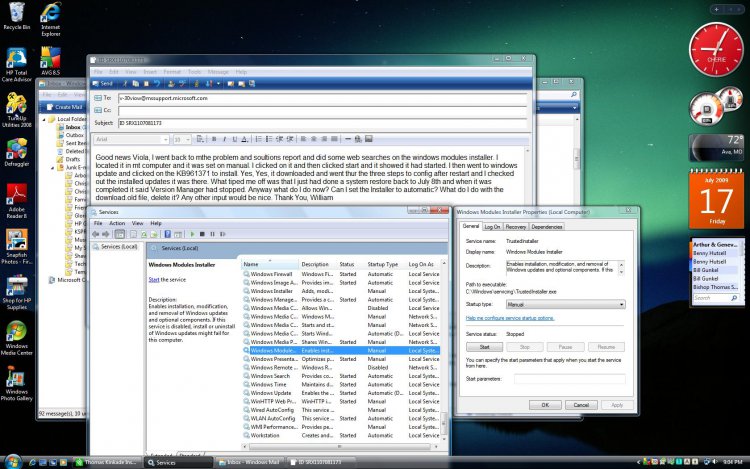Click the Undo icon in email toolbar
This screenshot has height=469, width=750.
[156, 84]
